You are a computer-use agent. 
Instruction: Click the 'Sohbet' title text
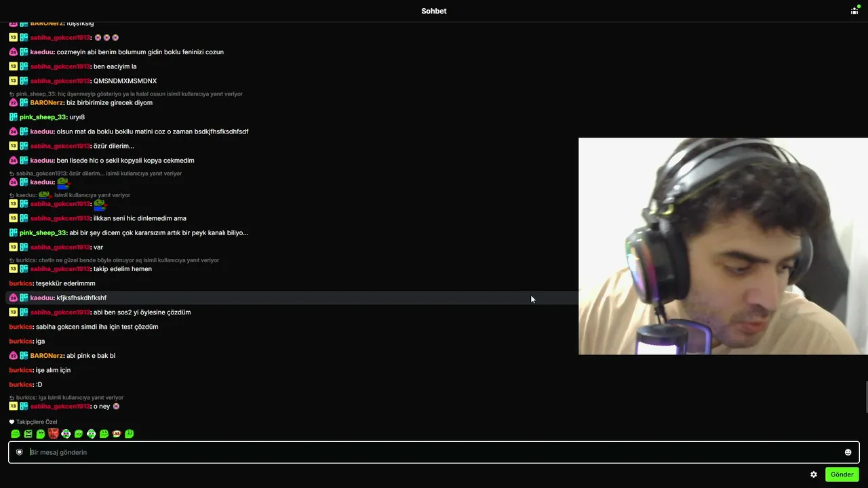[434, 11]
